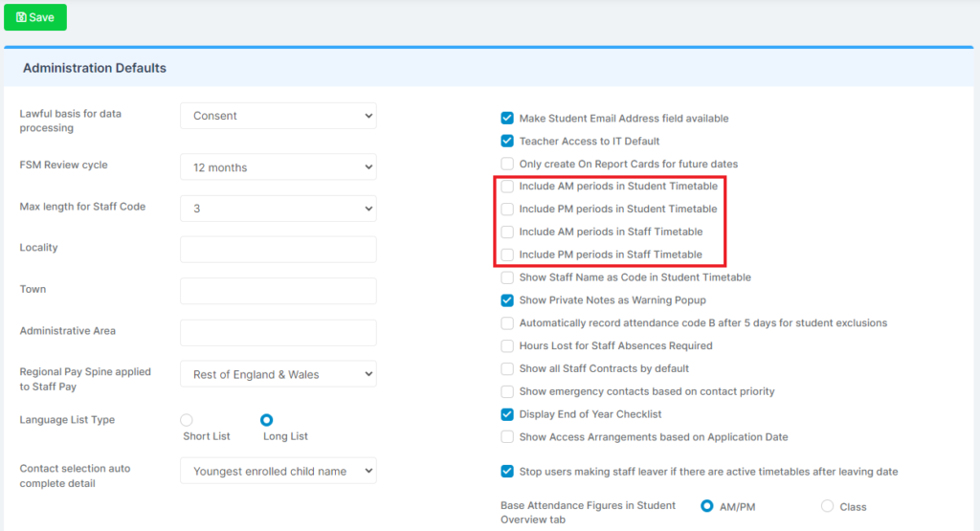
Task: Click the Town text field
Action: point(278,291)
